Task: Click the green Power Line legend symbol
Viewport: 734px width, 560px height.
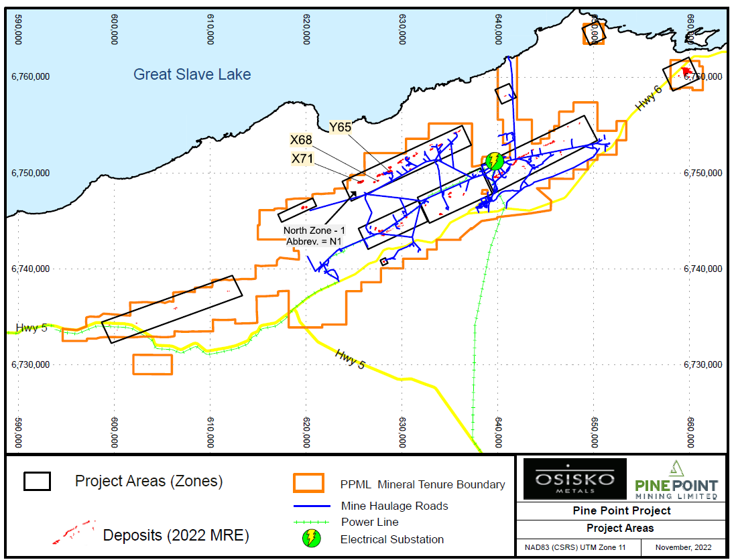Action: pyautogui.click(x=312, y=522)
